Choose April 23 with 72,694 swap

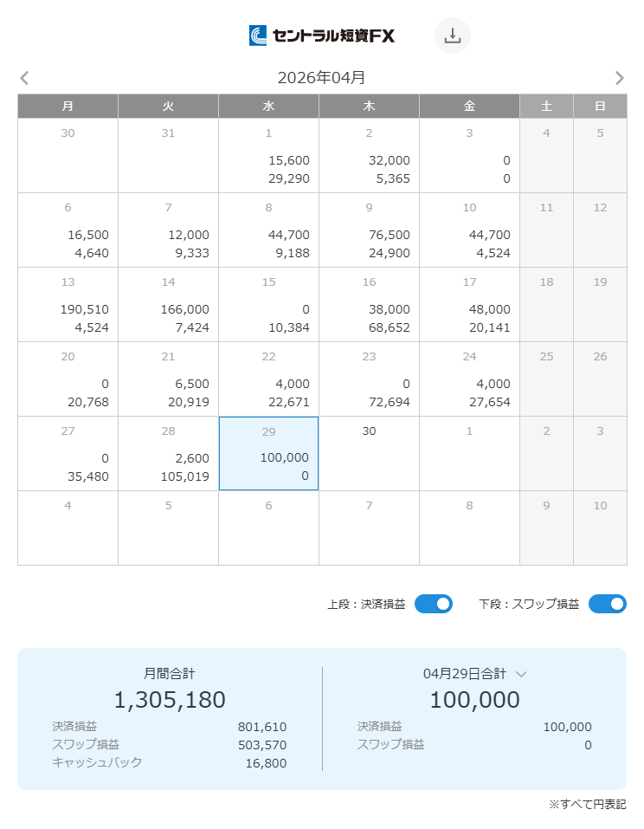369,379
